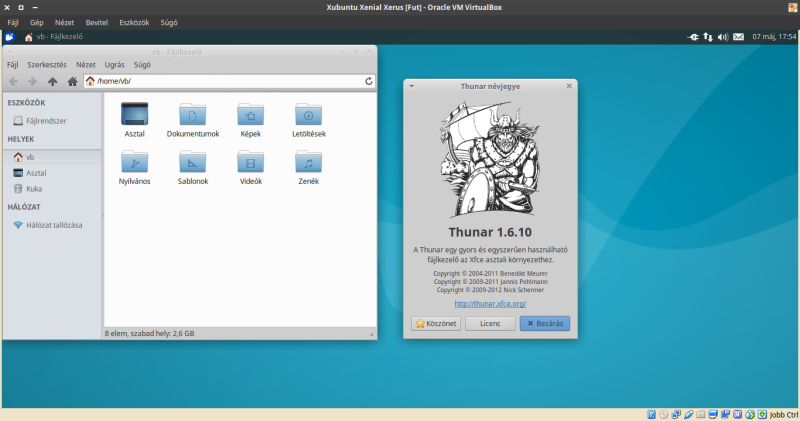
Task: Go back with the left arrow in Thunar toolbar
Action: coord(14,81)
